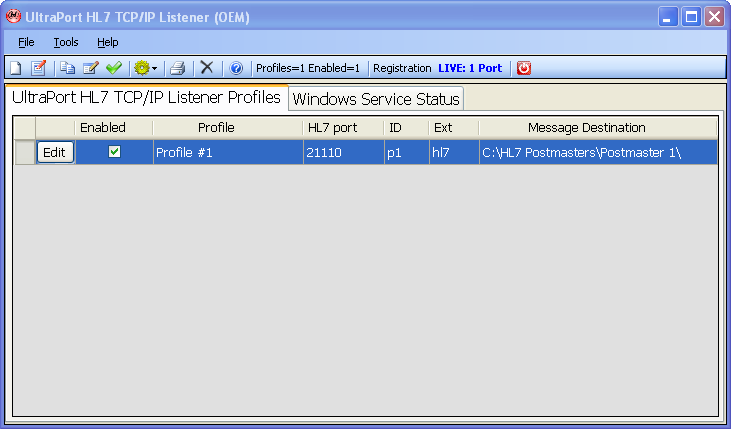The width and height of the screenshot is (731, 429).
Task: Click the printer icon in toolbar
Action: point(177,68)
